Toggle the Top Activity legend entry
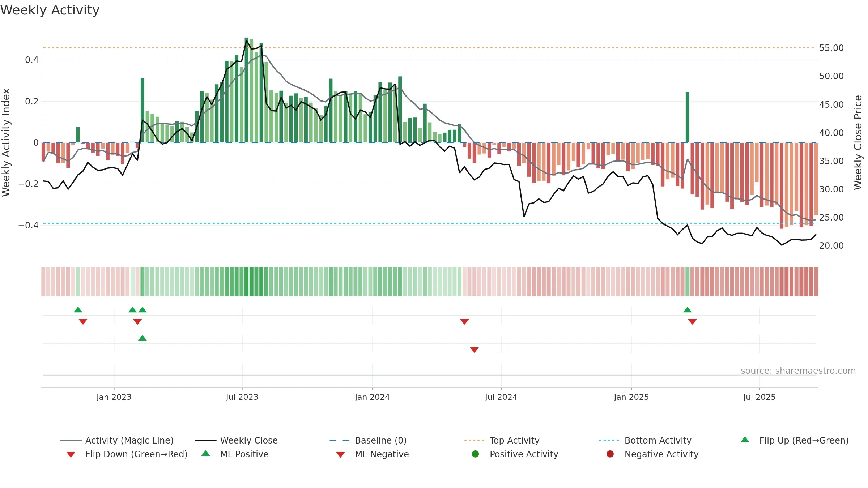 (x=502, y=440)
